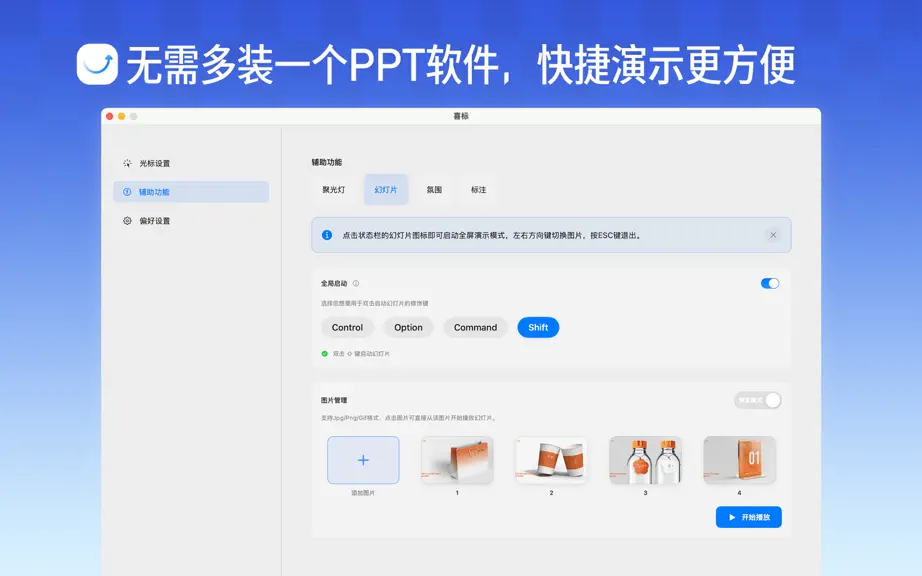
Task: Click the 偏好设置 gear icon
Action: coord(127,221)
